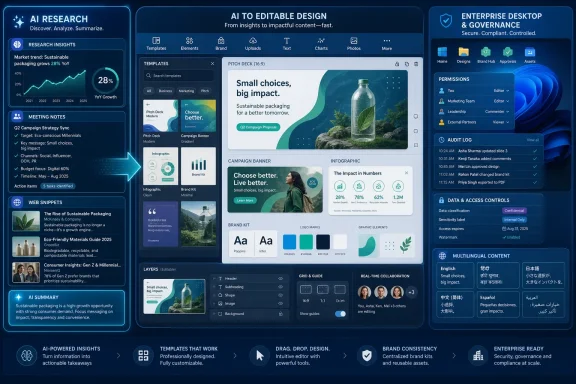The image size is (576, 384).
Task: Click the Audit Log clock icon
Action: [x=441, y=140]
